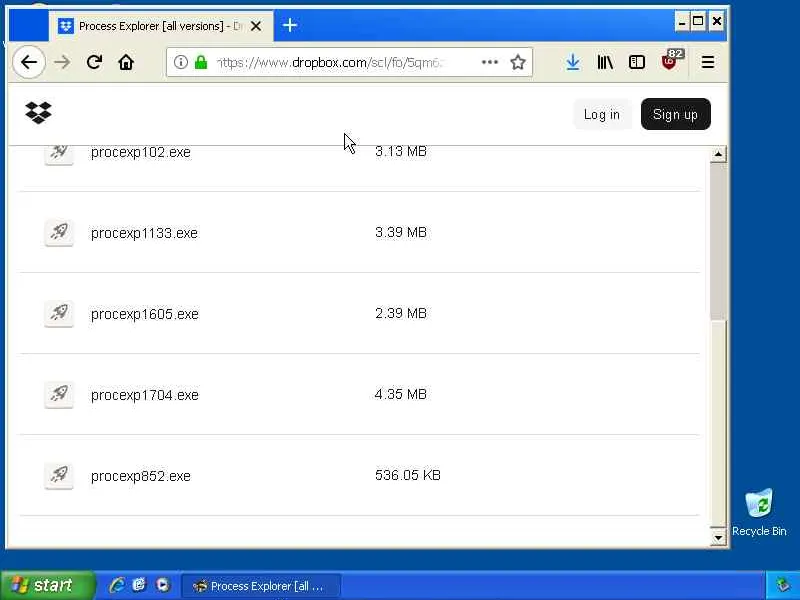Open the Windows Start menu
This screenshot has width=800, height=600.
[47, 585]
